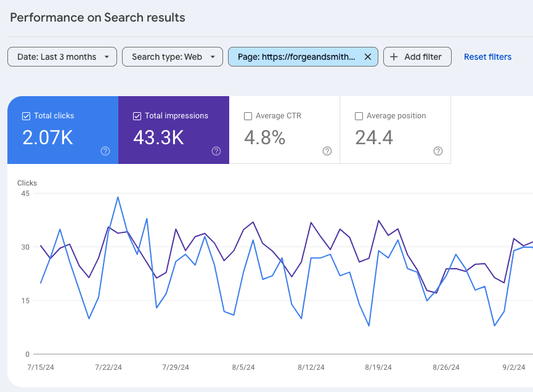Edit the Page URL filter chip
This screenshot has height=392, width=533.
pos(296,57)
